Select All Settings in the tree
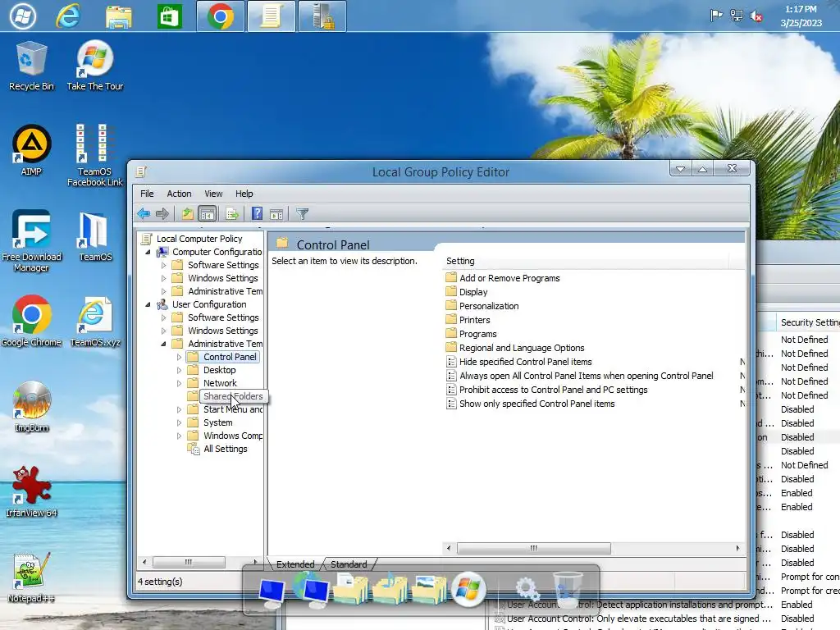This screenshot has height=630, width=840. point(225,449)
